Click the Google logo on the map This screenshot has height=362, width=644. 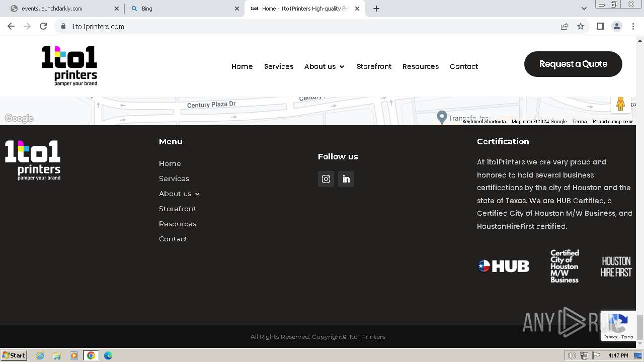point(19,118)
